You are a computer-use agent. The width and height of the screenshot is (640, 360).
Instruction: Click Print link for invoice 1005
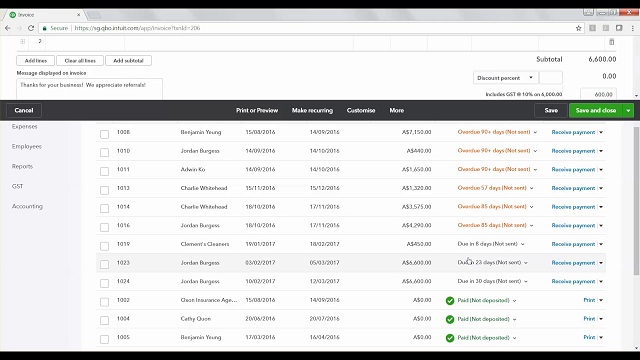pos(589,337)
